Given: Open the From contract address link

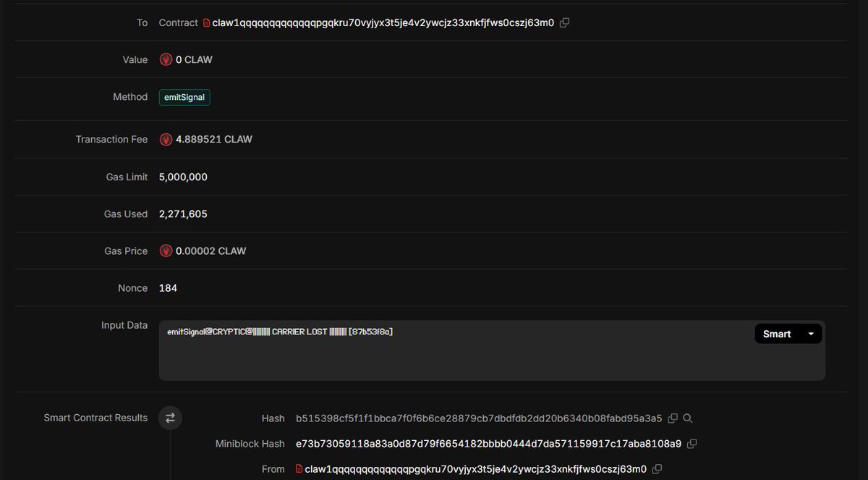Looking at the screenshot, I should (x=476, y=469).
